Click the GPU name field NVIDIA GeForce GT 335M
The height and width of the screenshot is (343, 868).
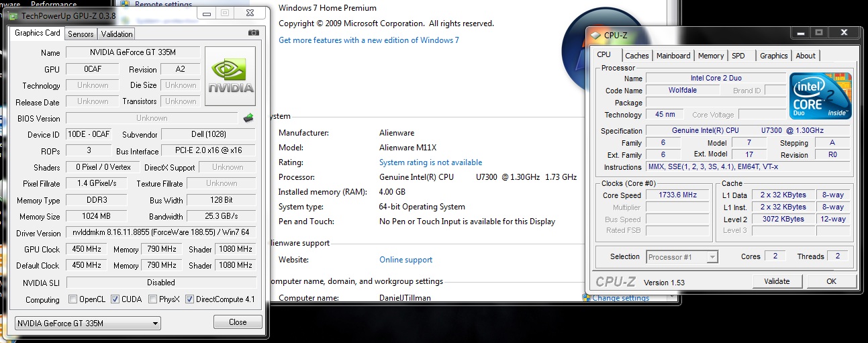point(134,52)
